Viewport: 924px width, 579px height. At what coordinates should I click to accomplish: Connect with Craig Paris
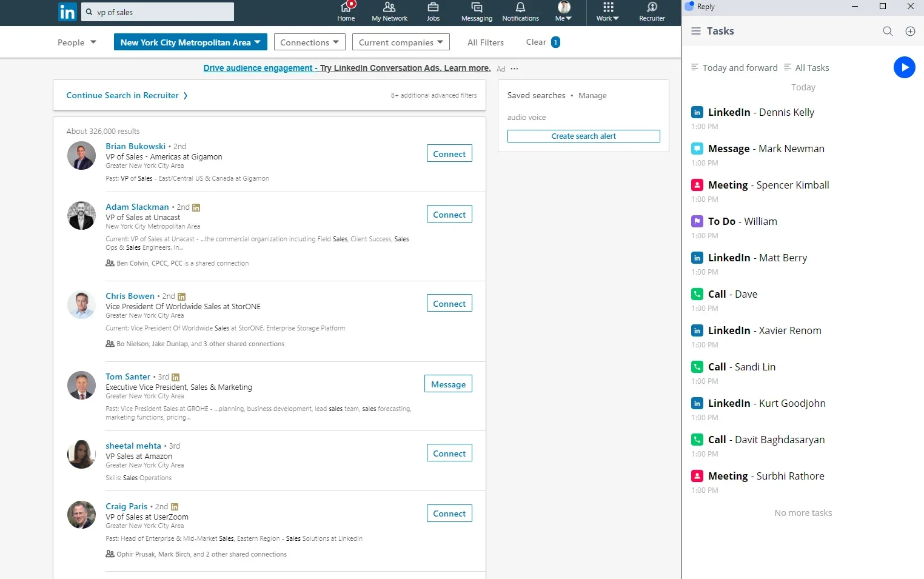449,514
